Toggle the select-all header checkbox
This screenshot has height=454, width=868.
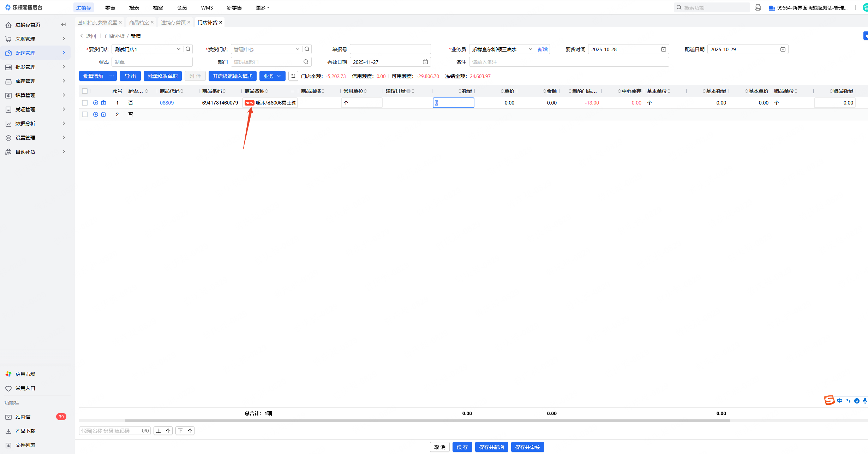pos(85,91)
